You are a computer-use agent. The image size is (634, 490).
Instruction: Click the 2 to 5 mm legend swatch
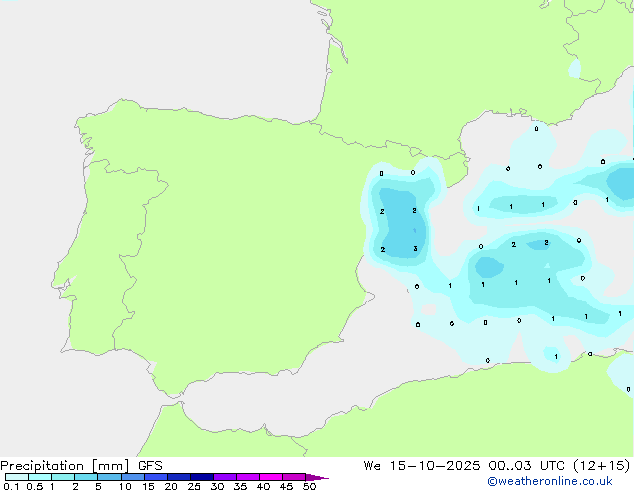[x=86, y=477]
